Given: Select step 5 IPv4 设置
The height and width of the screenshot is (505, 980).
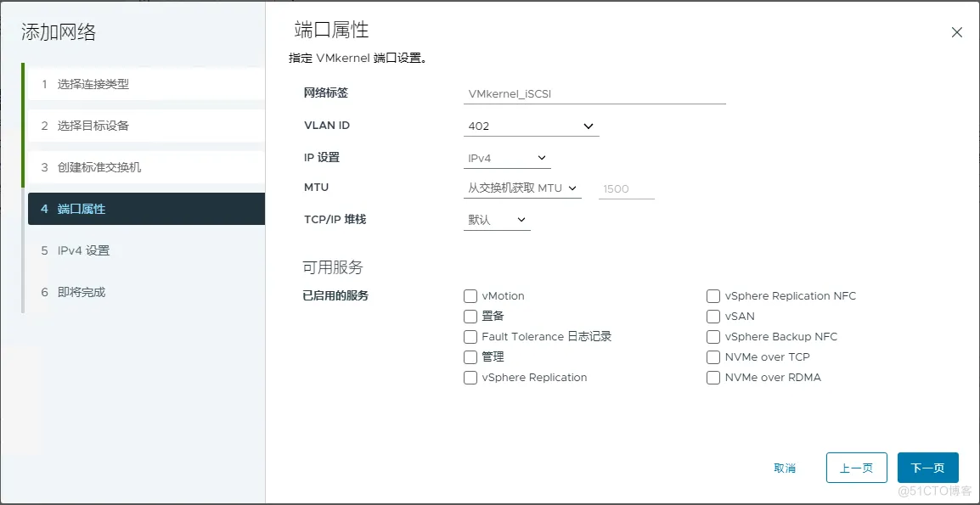Looking at the screenshot, I should click(x=146, y=250).
